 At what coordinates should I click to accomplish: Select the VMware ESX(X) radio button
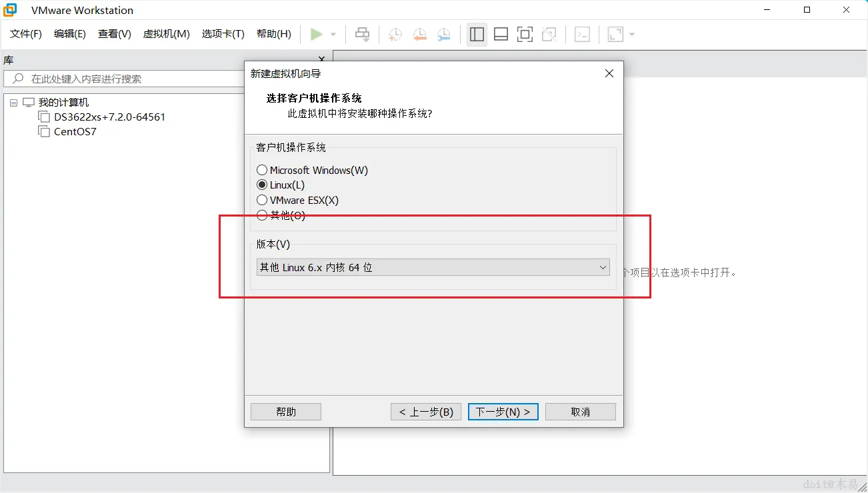262,201
